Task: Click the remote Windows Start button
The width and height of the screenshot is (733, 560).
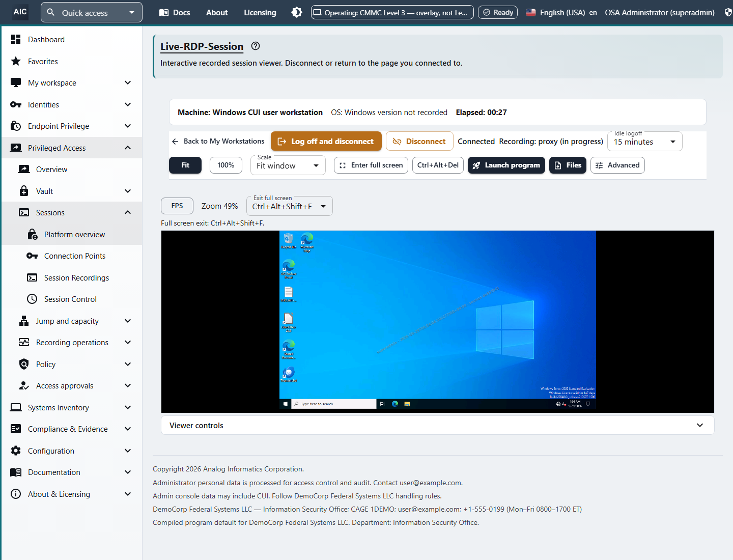Action: (286, 404)
